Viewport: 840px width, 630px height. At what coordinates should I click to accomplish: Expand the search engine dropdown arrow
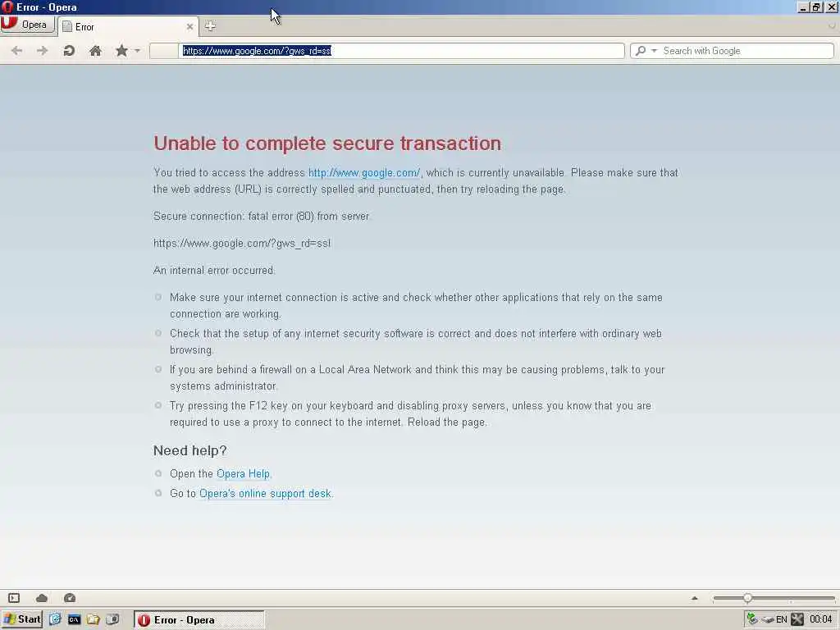click(x=654, y=51)
